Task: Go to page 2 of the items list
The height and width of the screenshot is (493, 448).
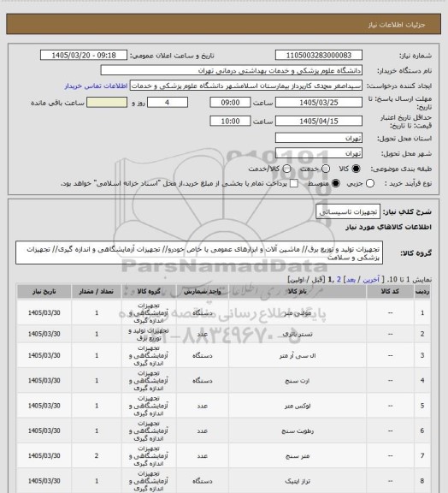Action: (x=339, y=280)
